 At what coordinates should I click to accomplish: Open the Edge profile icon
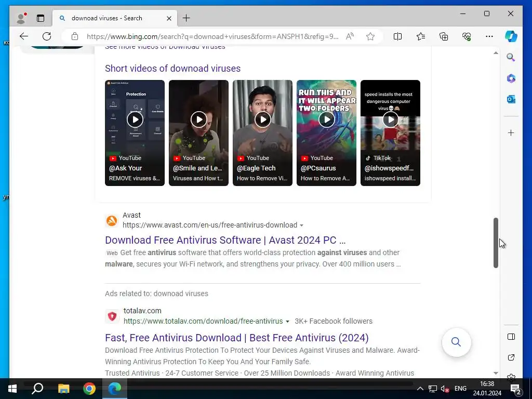21,18
